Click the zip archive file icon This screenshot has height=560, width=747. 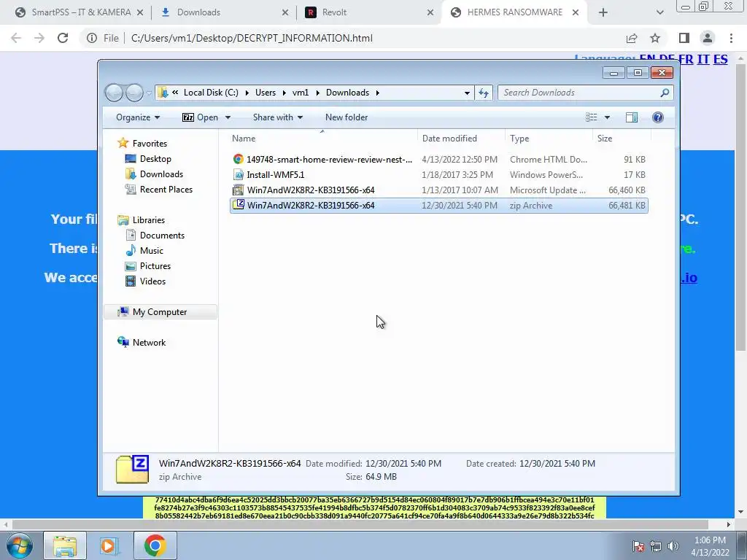tap(239, 205)
